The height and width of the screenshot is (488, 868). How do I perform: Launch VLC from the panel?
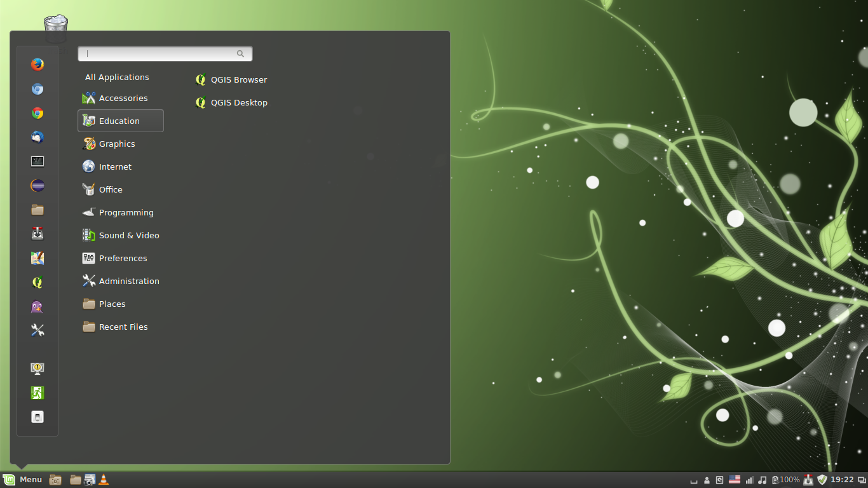104,480
